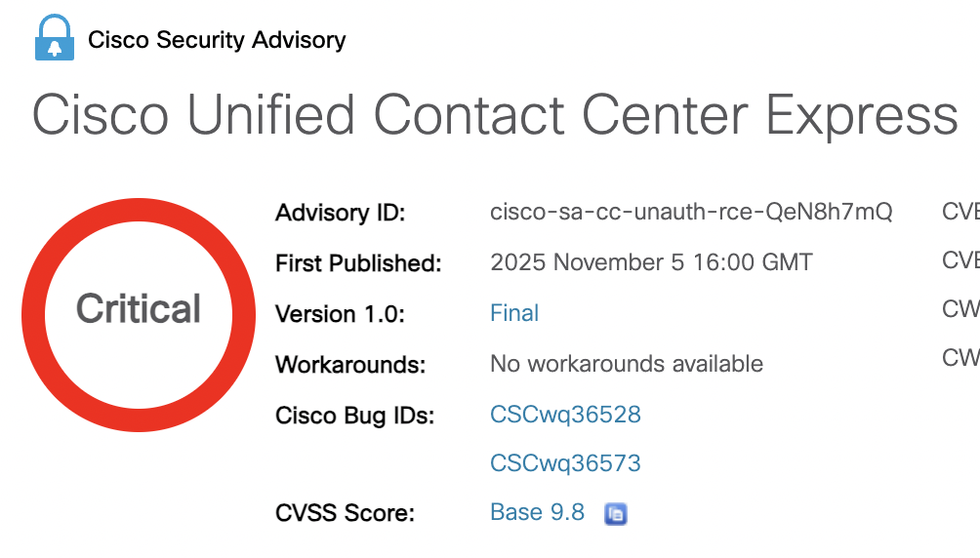Image resolution: width=980 pixels, height=558 pixels.
Task: Open bug ID CSCwq36573
Action: pyautogui.click(x=565, y=463)
